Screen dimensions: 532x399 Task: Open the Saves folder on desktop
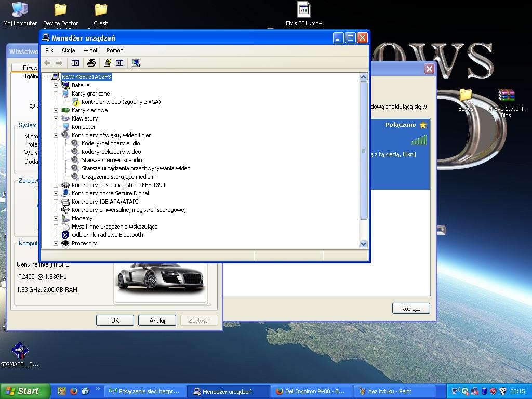pos(465,100)
